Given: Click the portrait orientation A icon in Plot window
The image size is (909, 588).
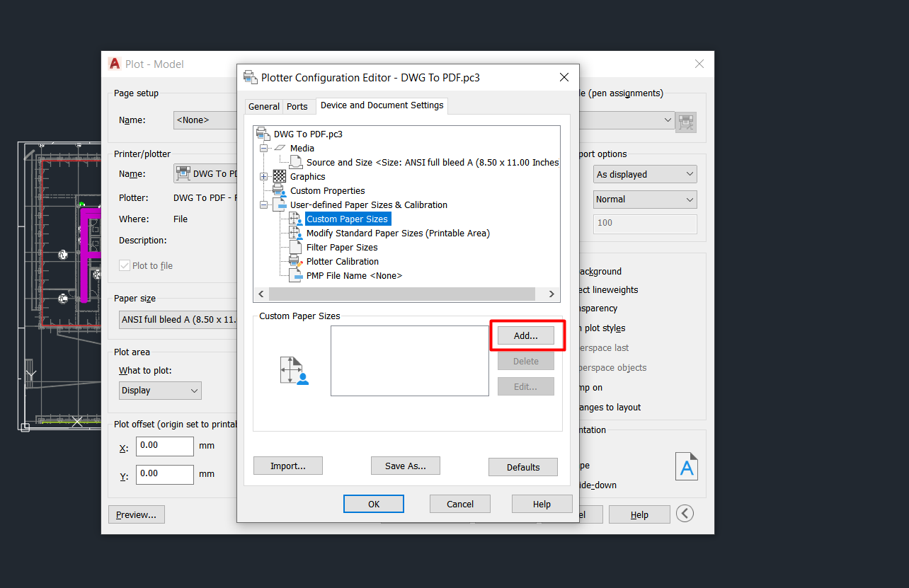Looking at the screenshot, I should click(687, 466).
